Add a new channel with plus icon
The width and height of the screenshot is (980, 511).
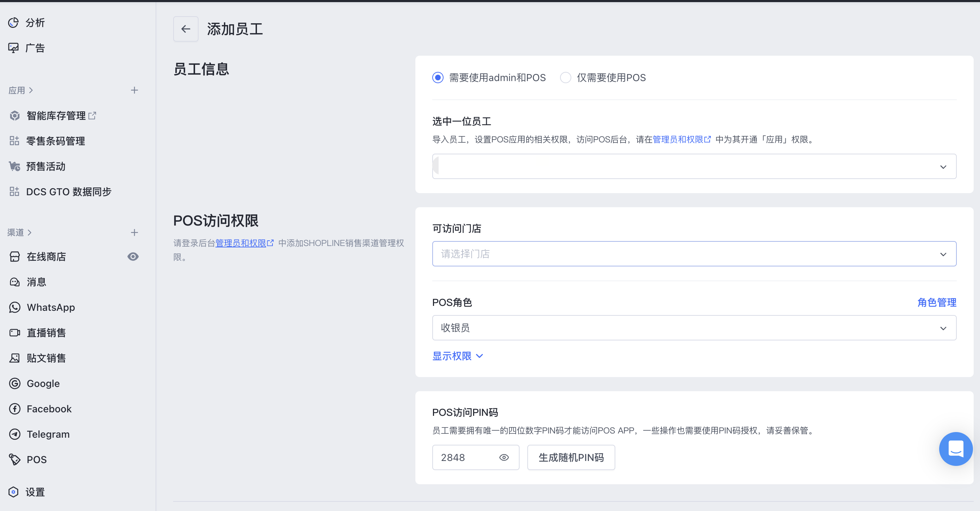coord(134,233)
